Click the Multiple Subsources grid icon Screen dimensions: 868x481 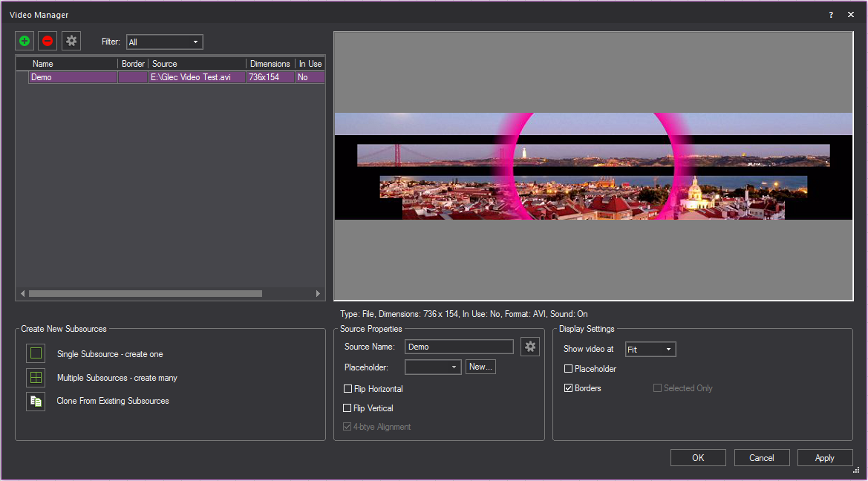tap(36, 378)
